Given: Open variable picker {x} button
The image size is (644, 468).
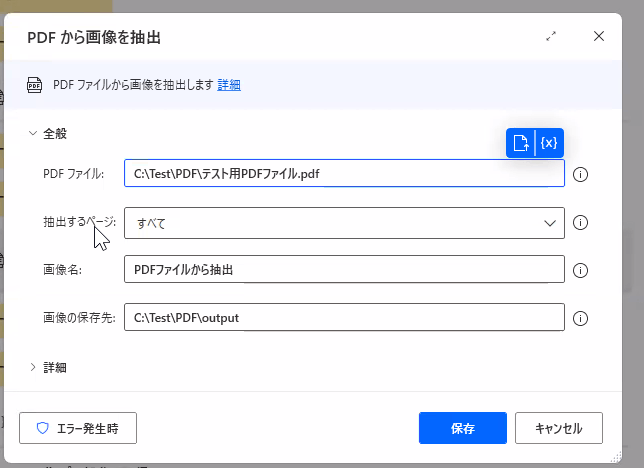Looking at the screenshot, I should point(549,143).
